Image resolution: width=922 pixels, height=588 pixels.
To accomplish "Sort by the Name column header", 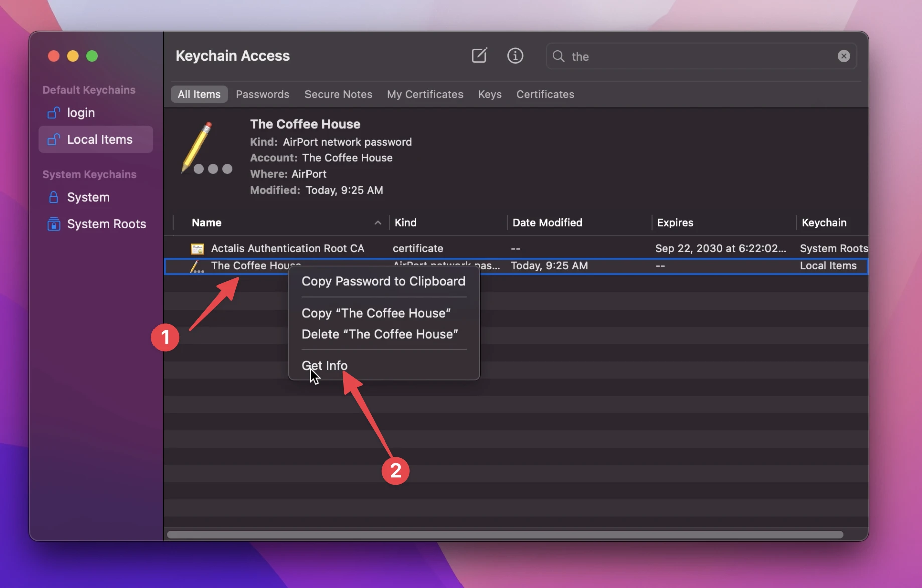I will click(206, 223).
